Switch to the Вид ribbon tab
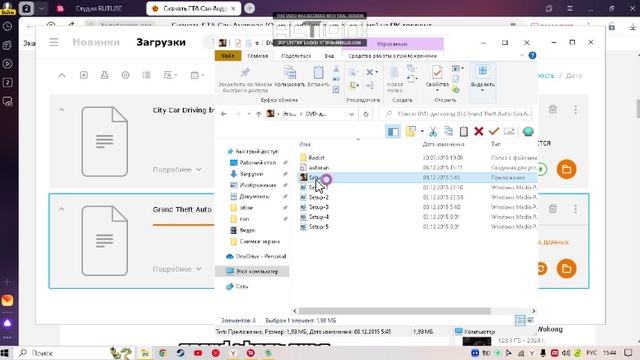640x360 pixels. point(329,56)
